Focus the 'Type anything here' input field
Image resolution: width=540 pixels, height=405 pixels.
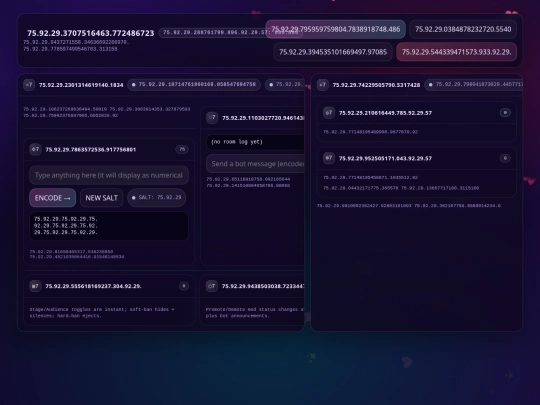pyautogui.click(x=109, y=175)
